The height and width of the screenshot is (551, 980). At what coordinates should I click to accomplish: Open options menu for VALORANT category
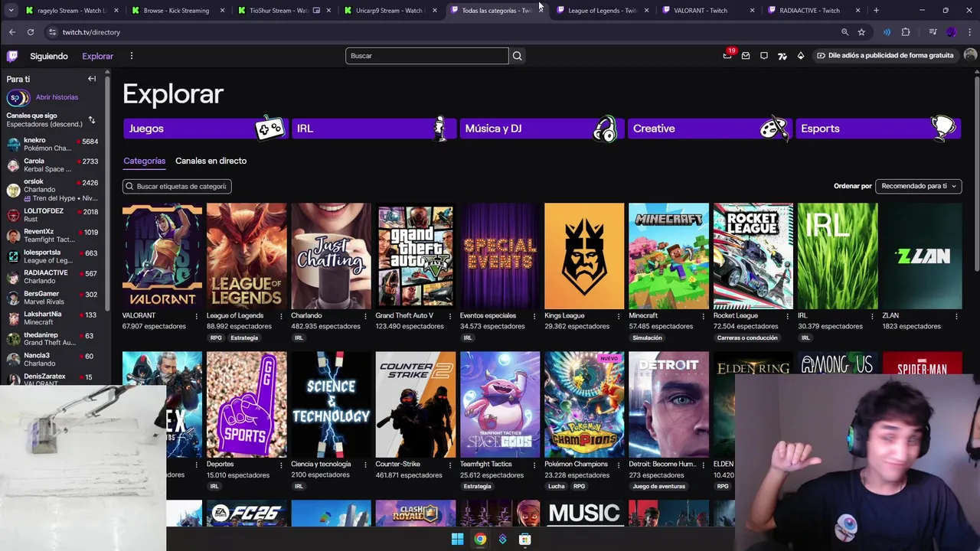[x=197, y=316]
